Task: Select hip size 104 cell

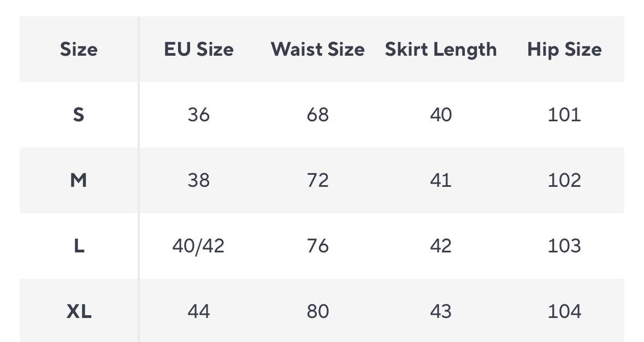Action: coord(564,311)
